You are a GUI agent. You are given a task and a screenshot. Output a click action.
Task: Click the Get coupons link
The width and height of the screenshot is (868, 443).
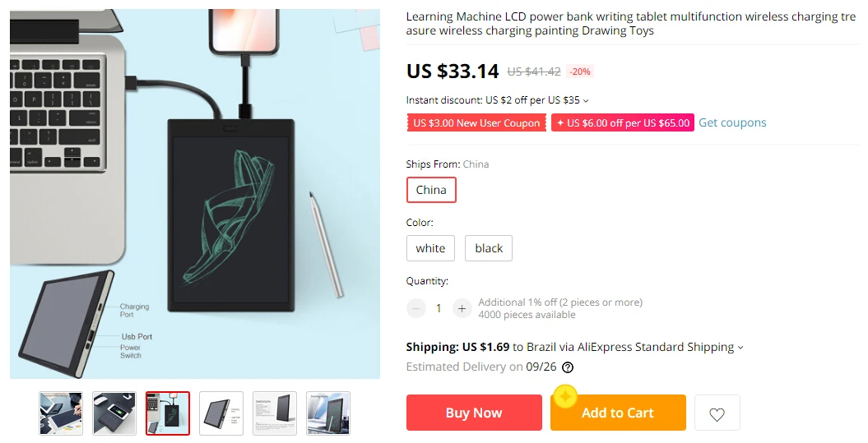tap(732, 122)
